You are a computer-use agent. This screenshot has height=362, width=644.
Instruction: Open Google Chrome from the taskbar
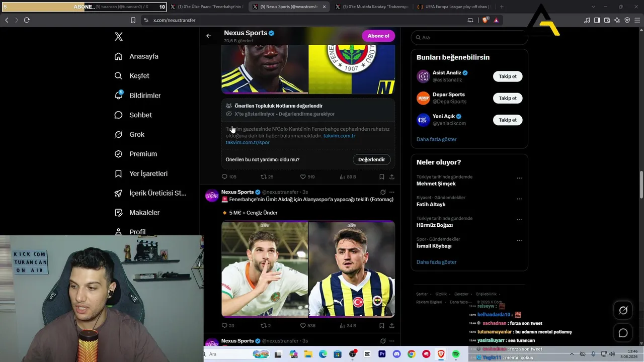click(x=412, y=354)
